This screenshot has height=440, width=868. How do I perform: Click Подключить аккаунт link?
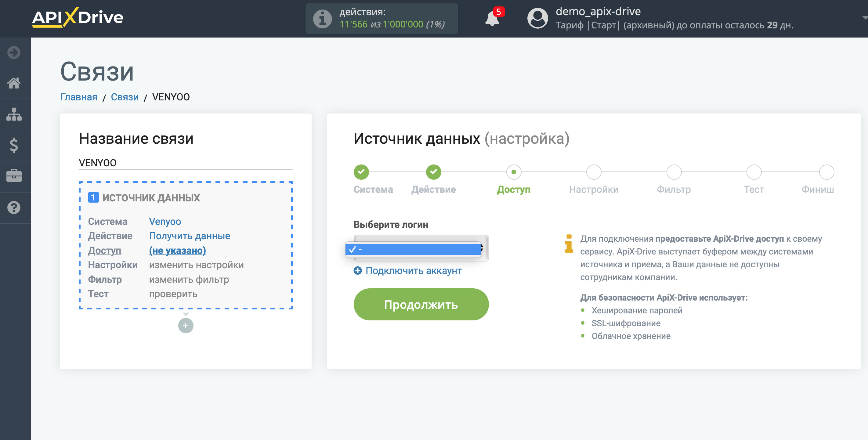point(414,271)
